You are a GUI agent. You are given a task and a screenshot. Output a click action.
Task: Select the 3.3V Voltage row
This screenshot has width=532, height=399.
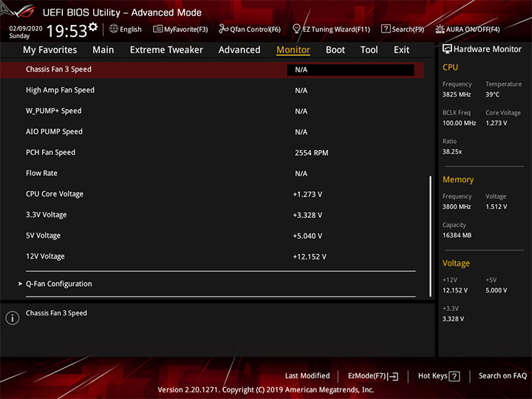point(212,215)
